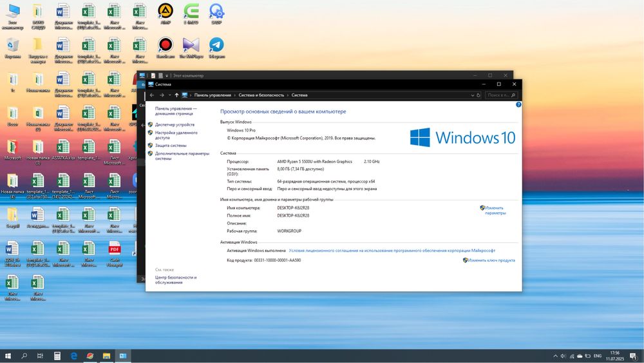Select Control Panel breadcrumb in address bar

[213, 95]
